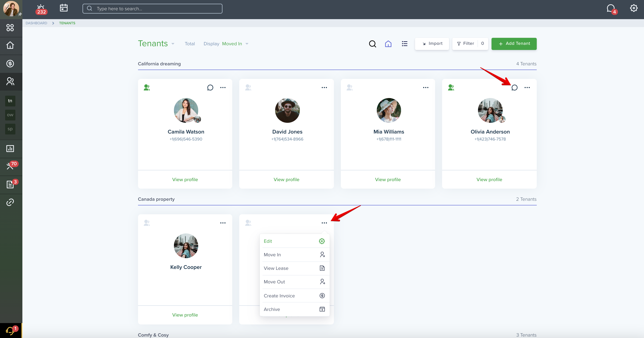Open the 'sp' service pros shortcut in sidebar
Viewport: 644px width, 338px height.
[10, 129]
